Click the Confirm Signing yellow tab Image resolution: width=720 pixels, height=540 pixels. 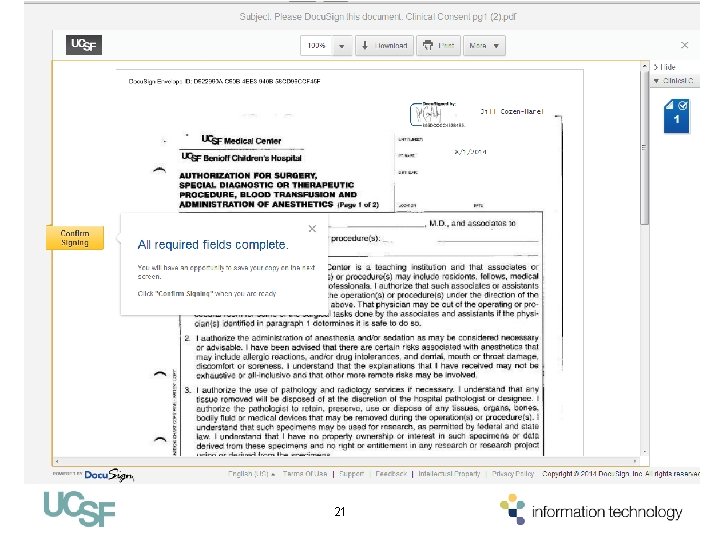tap(75, 238)
